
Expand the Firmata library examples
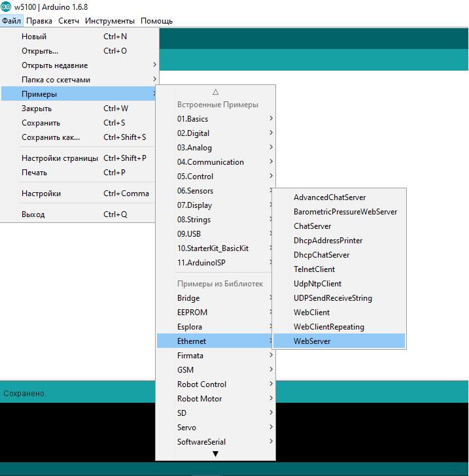click(190, 356)
